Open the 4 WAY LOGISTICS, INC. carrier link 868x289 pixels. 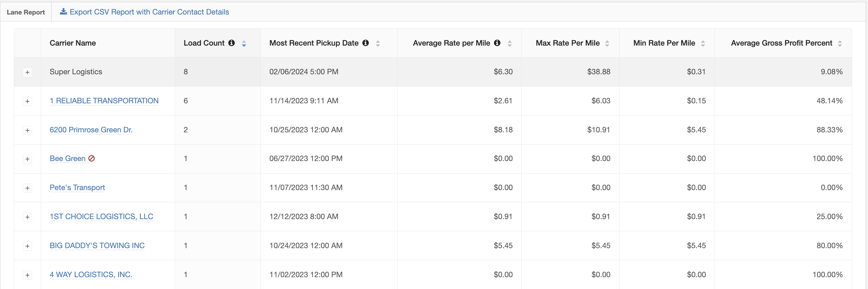coord(91,274)
